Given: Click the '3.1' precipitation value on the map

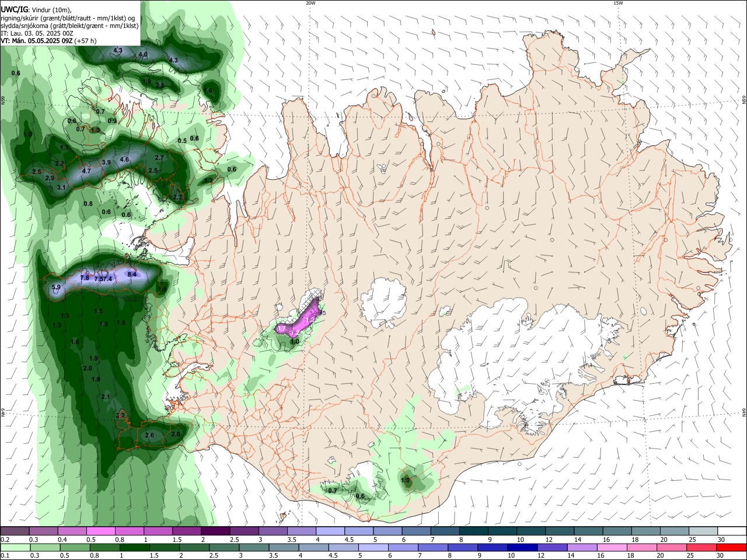Looking at the screenshot, I should (x=61, y=187).
